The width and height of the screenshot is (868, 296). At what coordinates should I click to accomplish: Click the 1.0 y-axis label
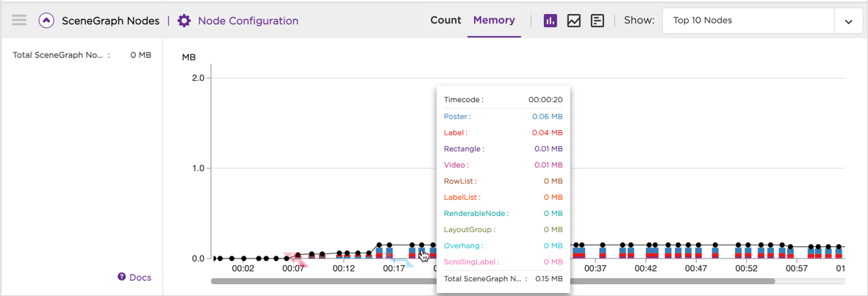(198, 168)
